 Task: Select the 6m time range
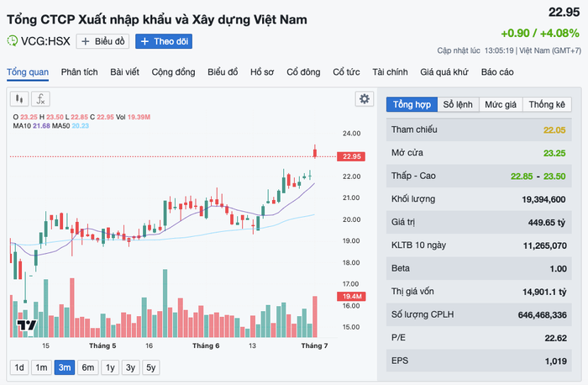click(x=87, y=367)
